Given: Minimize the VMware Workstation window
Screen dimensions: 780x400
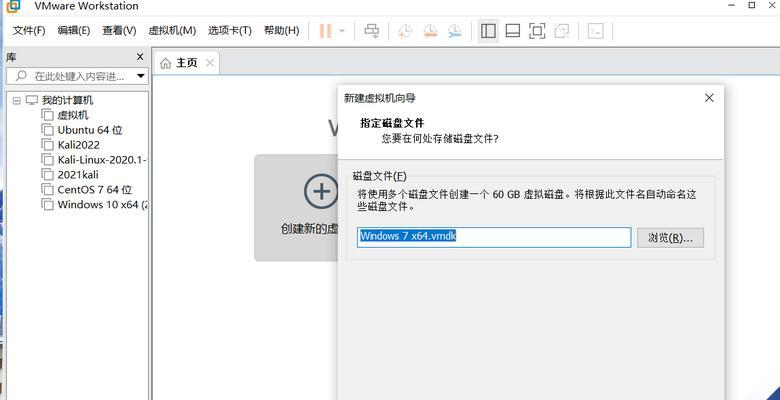Looking at the screenshot, I should (x=731, y=5).
